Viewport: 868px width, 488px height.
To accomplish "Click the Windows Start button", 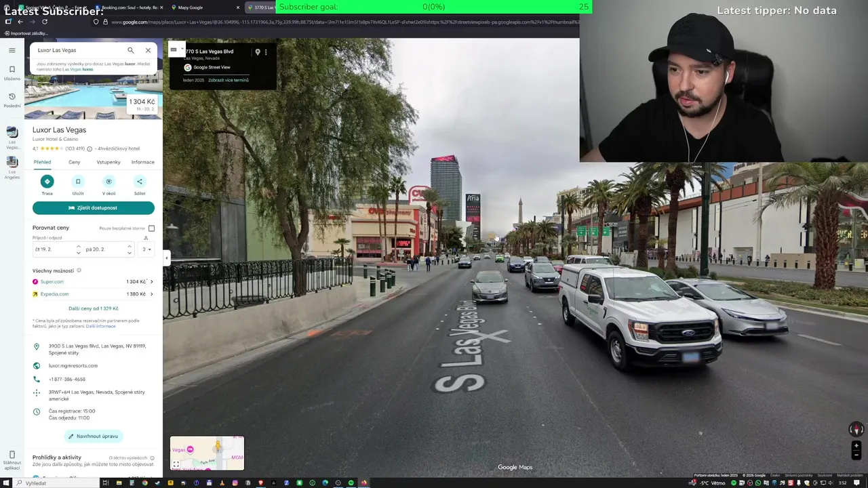I will 7,483.
